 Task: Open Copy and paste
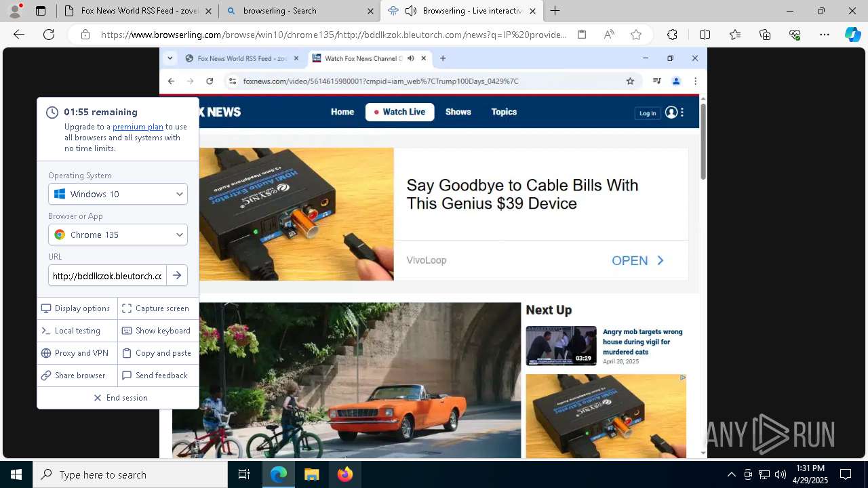[x=158, y=353]
